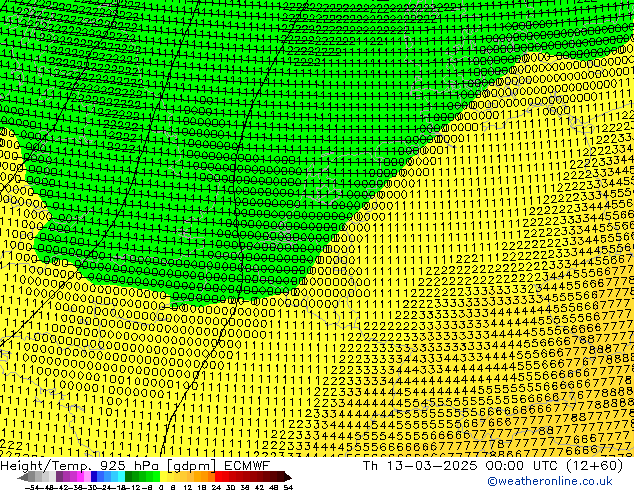The width and height of the screenshot is (634, 490).
Task: Click the legend value '-54'
Action: tap(32, 488)
